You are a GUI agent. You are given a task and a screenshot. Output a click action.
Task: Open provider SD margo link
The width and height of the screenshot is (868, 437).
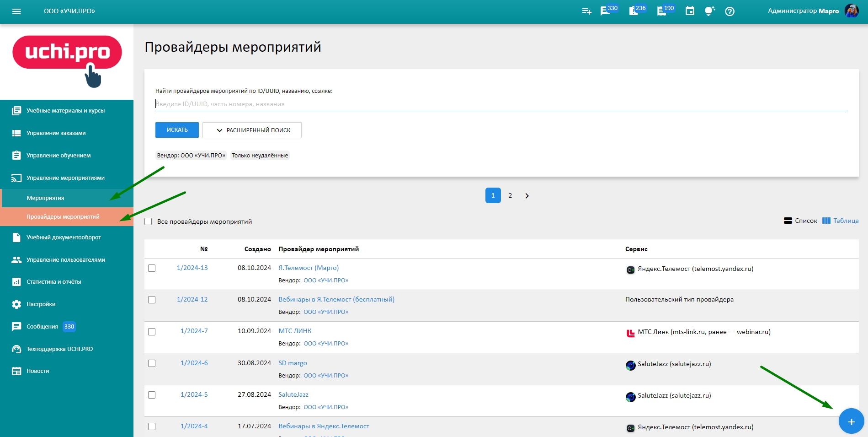pyautogui.click(x=293, y=363)
